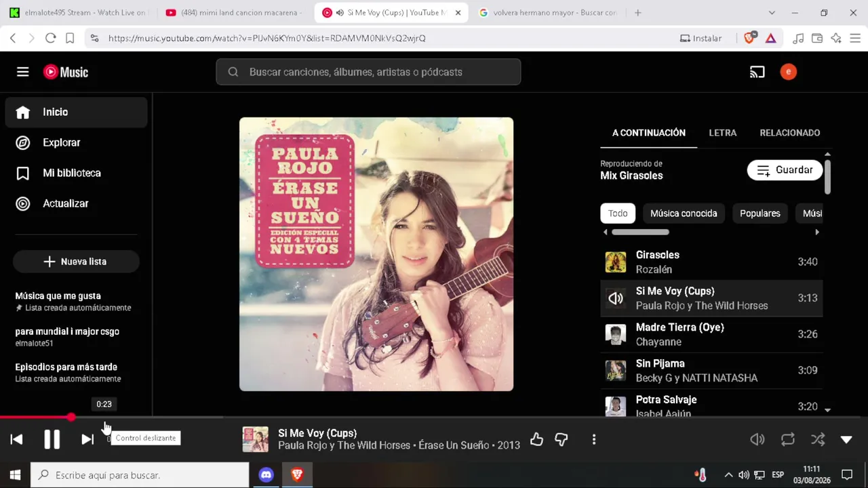
Task: Open Episodios para más tarde list
Action: [x=68, y=372]
